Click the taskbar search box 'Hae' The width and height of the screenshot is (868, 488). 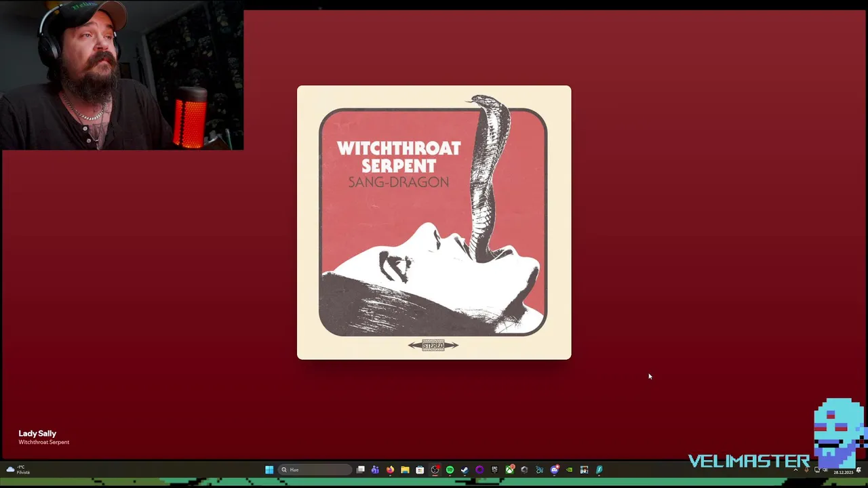coord(315,470)
